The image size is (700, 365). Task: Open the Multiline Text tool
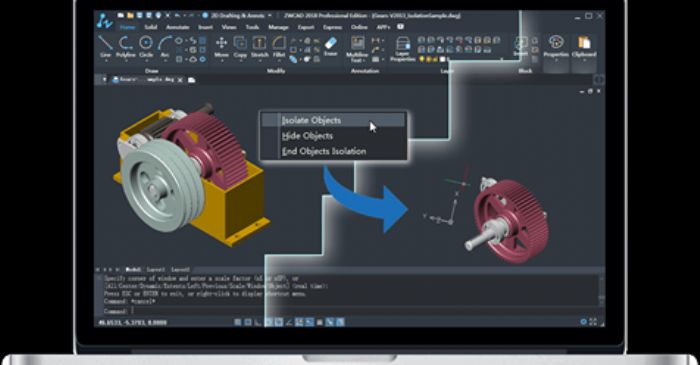pyautogui.click(x=357, y=49)
